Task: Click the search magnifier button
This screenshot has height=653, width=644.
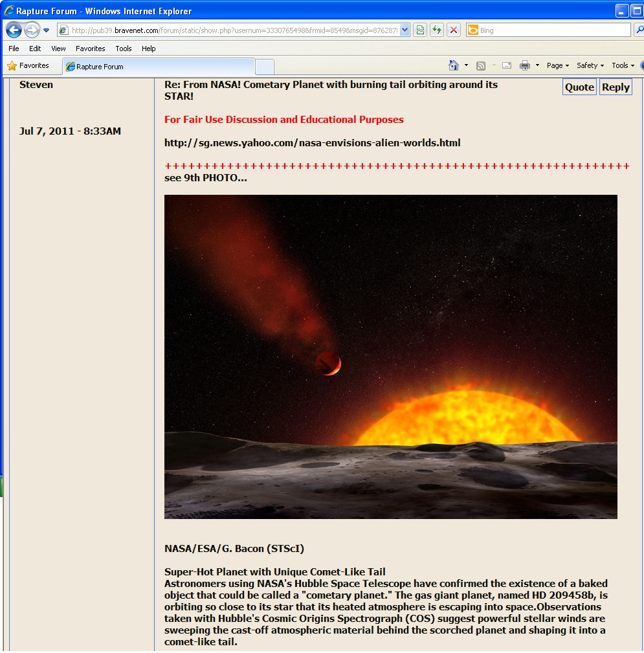Action: [x=639, y=30]
